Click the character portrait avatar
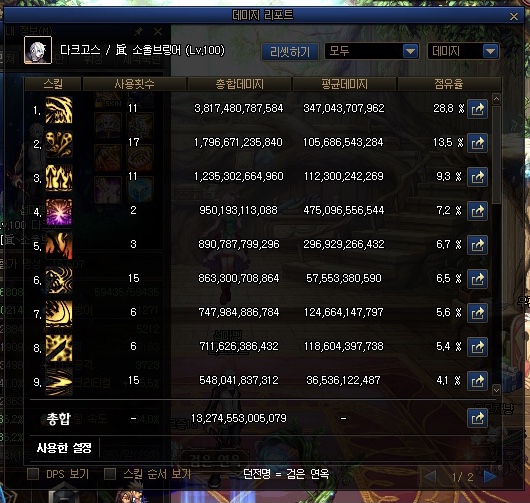 38,50
